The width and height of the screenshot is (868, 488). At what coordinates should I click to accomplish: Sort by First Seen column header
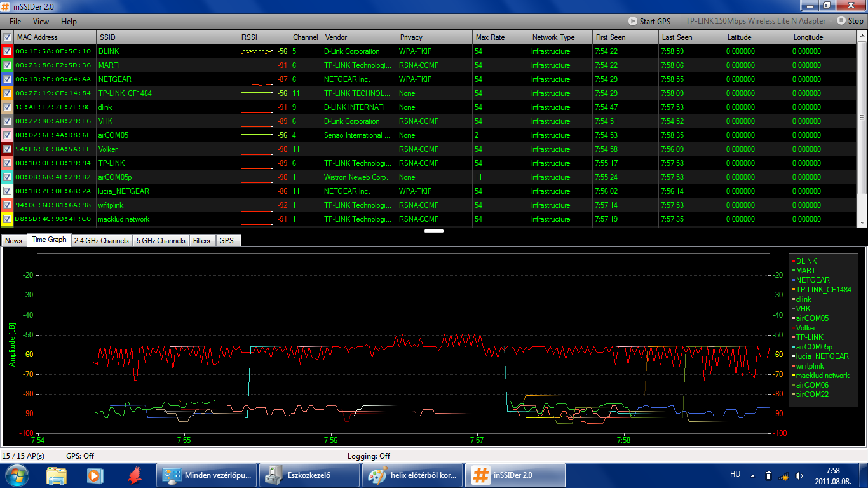626,37
